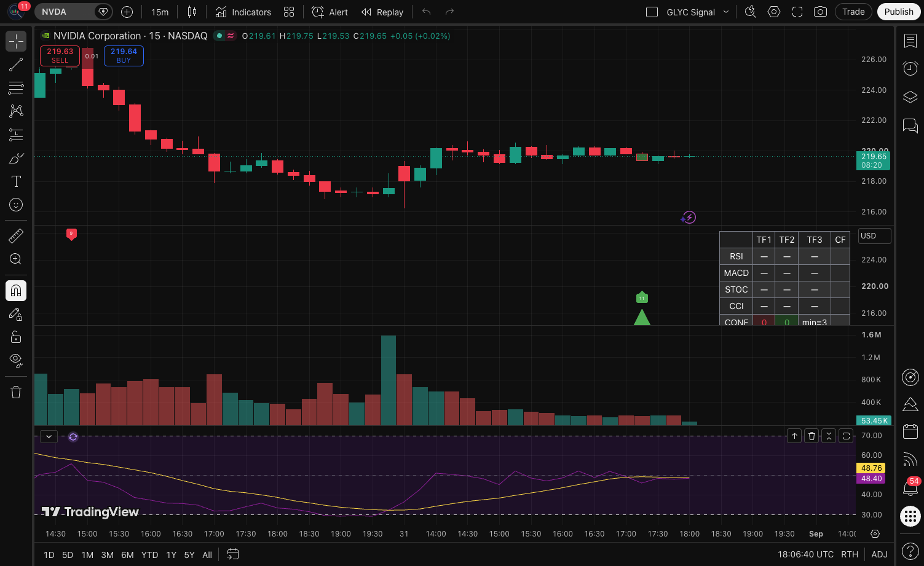Image resolution: width=924 pixels, height=566 pixels.
Task: Open forecasting and measurement tools
Action: tap(16, 135)
